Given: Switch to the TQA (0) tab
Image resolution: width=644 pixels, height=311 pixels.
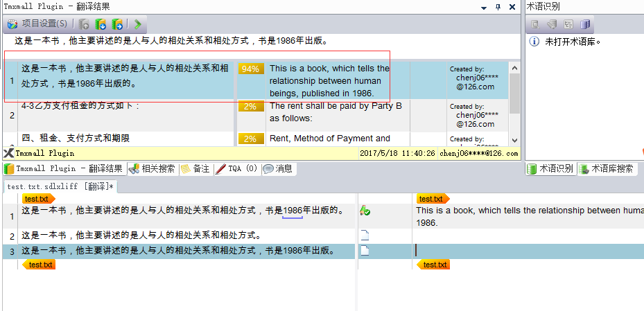Looking at the screenshot, I should [x=237, y=168].
